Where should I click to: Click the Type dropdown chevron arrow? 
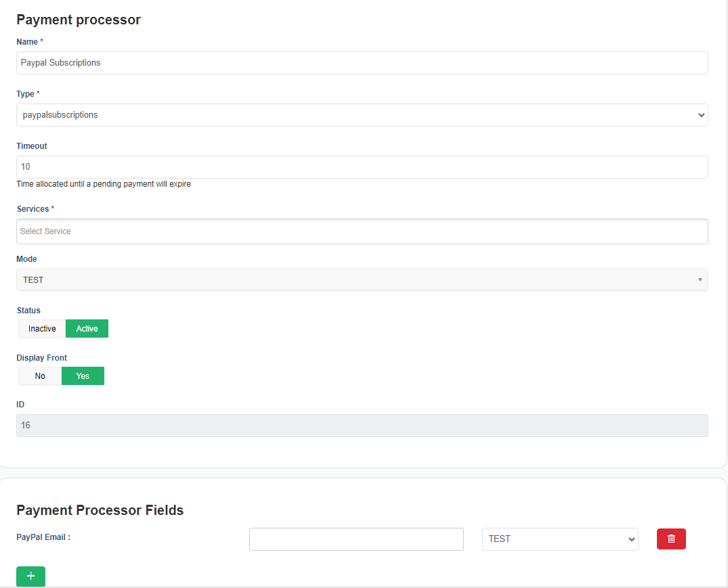coord(701,115)
